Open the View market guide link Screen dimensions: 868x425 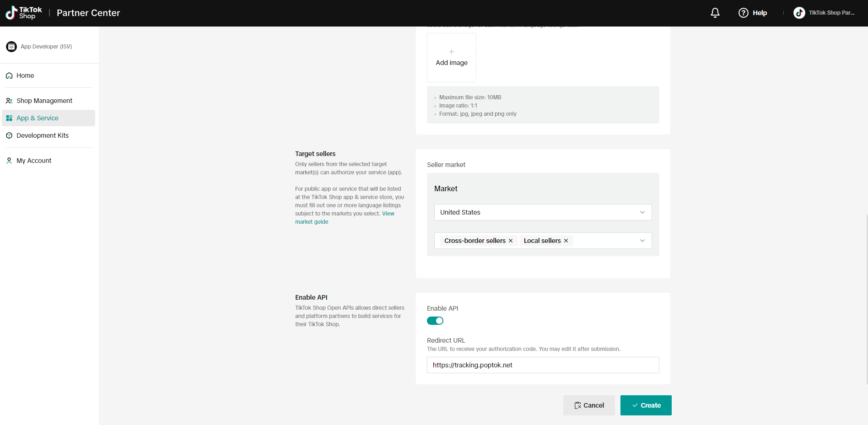tap(388, 214)
